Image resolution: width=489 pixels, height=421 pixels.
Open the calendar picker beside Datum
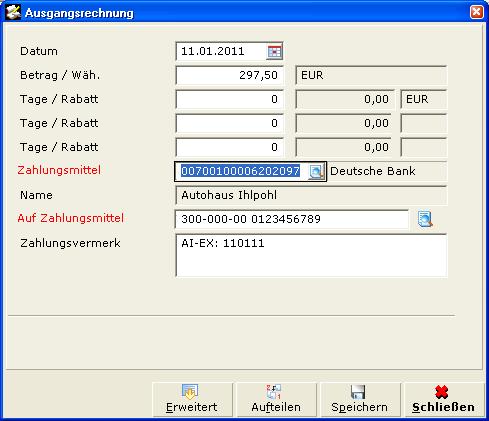(x=274, y=52)
